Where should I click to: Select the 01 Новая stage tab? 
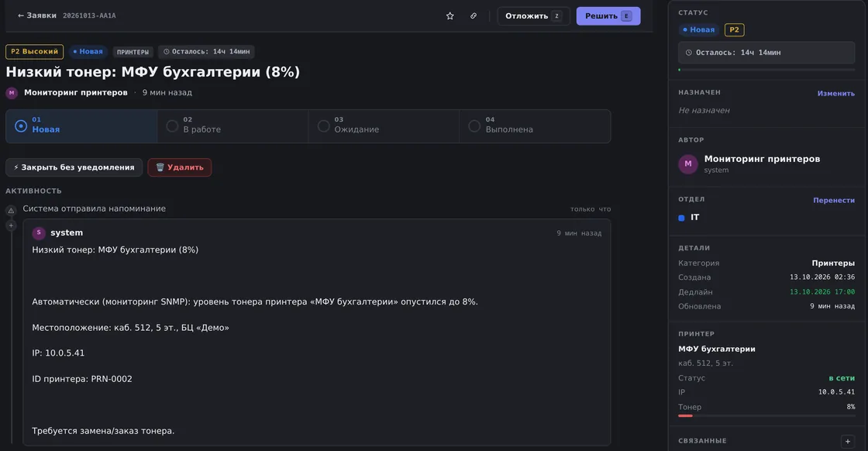(x=81, y=126)
